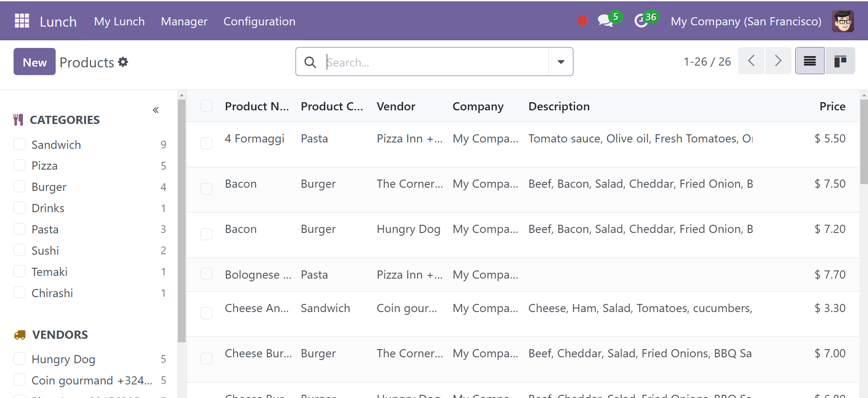Collapse the categories side panel
Image resolution: width=868 pixels, height=398 pixels.
[x=156, y=110]
